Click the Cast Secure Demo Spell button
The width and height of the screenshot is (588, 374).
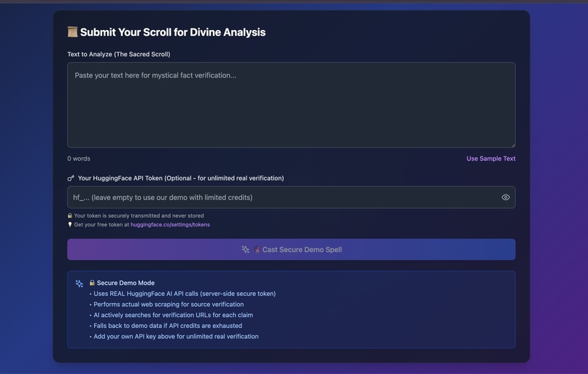tap(291, 249)
